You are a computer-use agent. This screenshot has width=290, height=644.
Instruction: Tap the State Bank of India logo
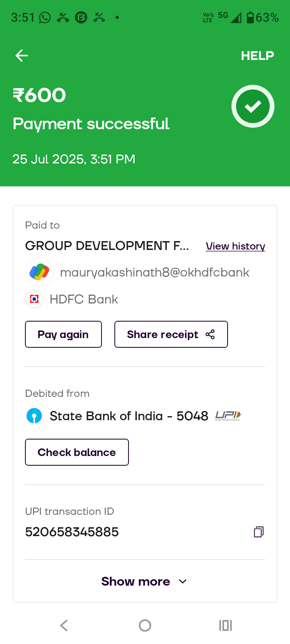tap(34, 416)
